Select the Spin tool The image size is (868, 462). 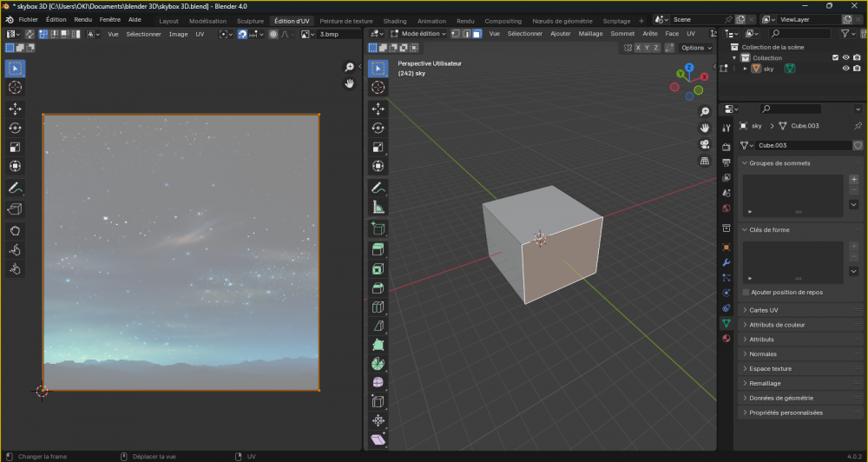click(x=378, y=364)
